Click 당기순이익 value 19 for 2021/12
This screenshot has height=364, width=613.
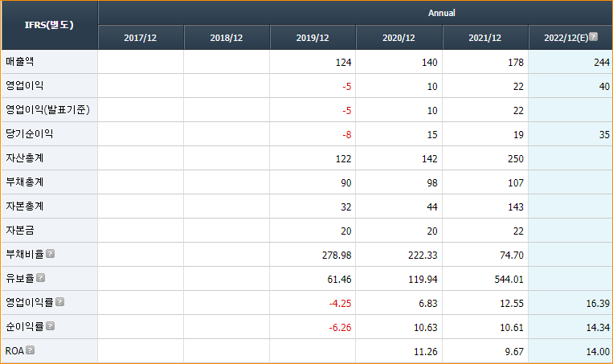point(518,135)
